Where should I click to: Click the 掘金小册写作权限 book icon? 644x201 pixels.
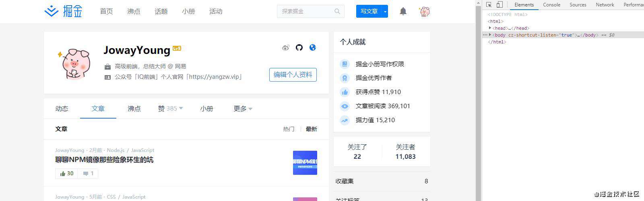pyautogui.click(x=345, y=64)
